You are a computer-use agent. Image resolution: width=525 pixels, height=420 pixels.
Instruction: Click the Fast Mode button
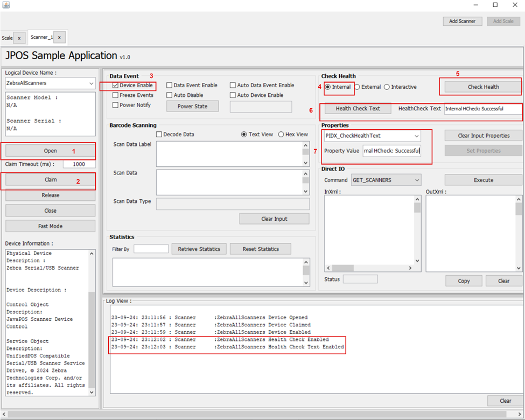[x=50, y=226]
